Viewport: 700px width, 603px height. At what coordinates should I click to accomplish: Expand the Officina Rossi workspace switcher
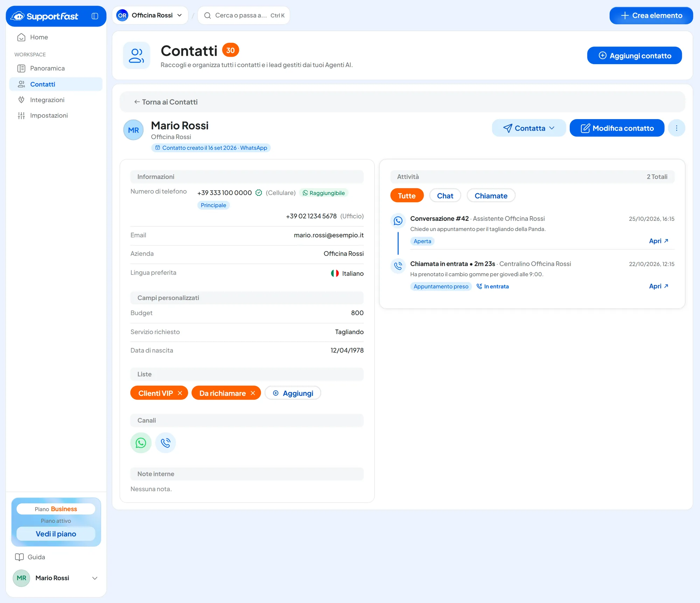coord(150,15)
